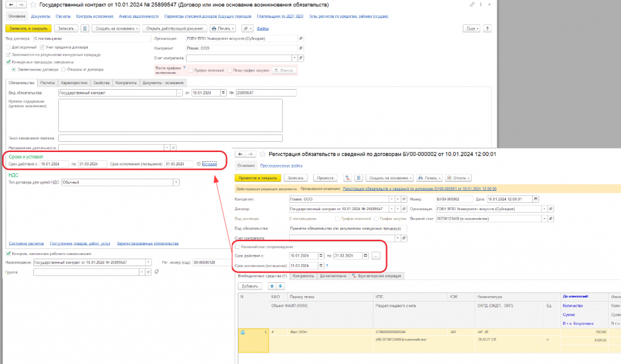Open the calendar for the Дата field in registration
This screenshot has width=621, height=364.
coord(536,199)
